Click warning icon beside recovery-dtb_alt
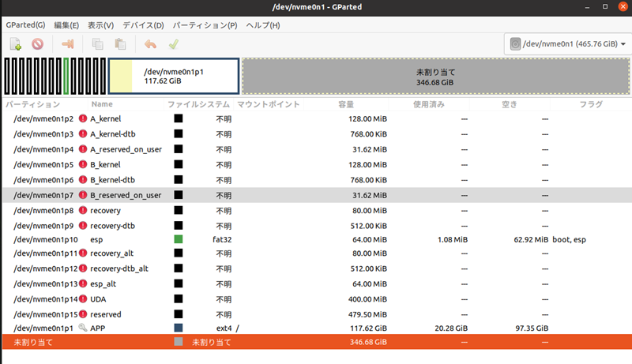 [83, 268]
